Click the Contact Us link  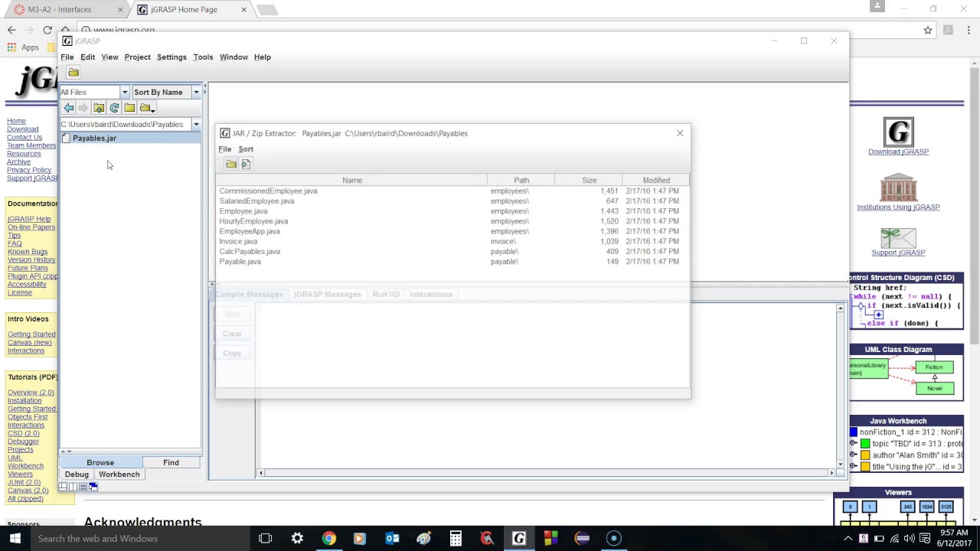click(x=24, y=138)
